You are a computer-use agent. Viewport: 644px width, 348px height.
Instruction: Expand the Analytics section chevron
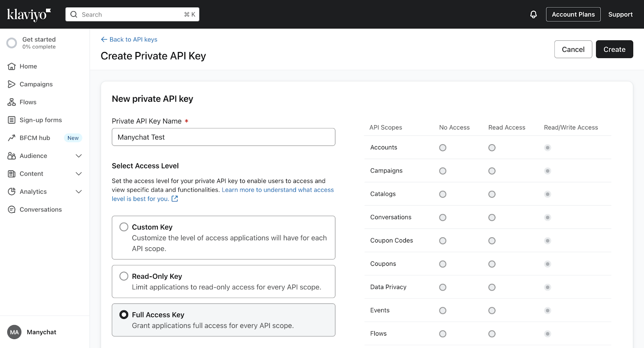(79, 192)
